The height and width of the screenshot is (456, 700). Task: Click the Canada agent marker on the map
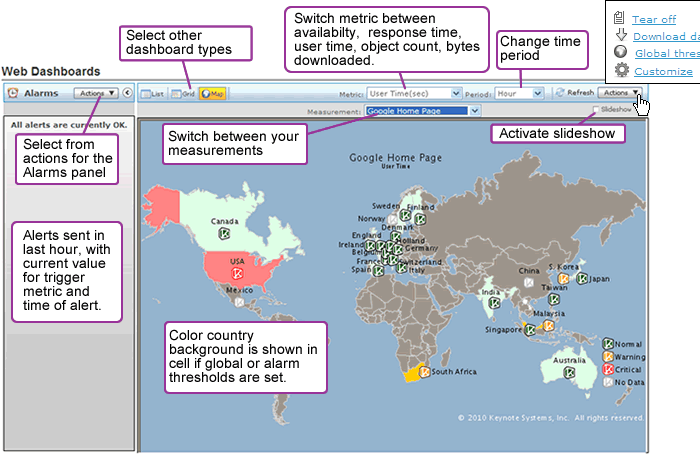click(224, 232)
